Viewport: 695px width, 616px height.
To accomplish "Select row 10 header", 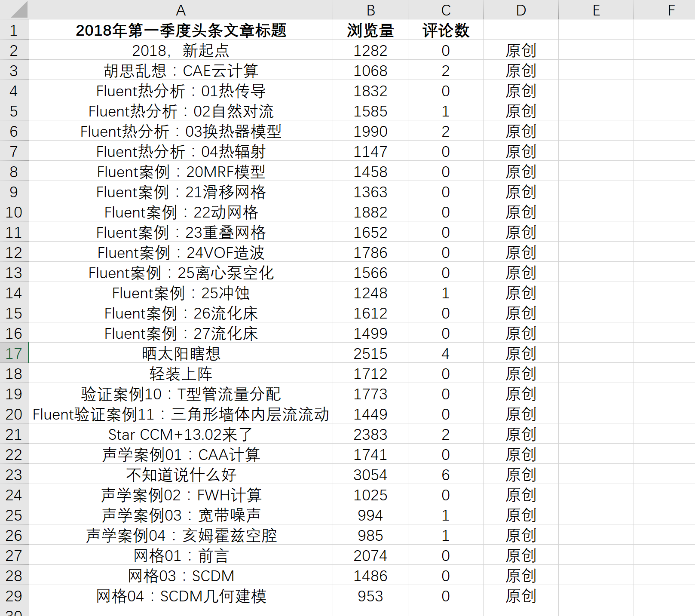I will [x=14, y=211].
